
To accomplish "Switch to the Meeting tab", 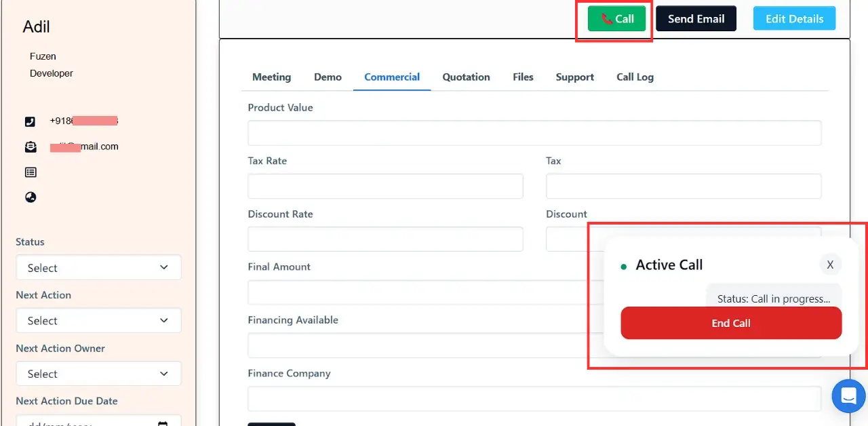I will [271, 77].
